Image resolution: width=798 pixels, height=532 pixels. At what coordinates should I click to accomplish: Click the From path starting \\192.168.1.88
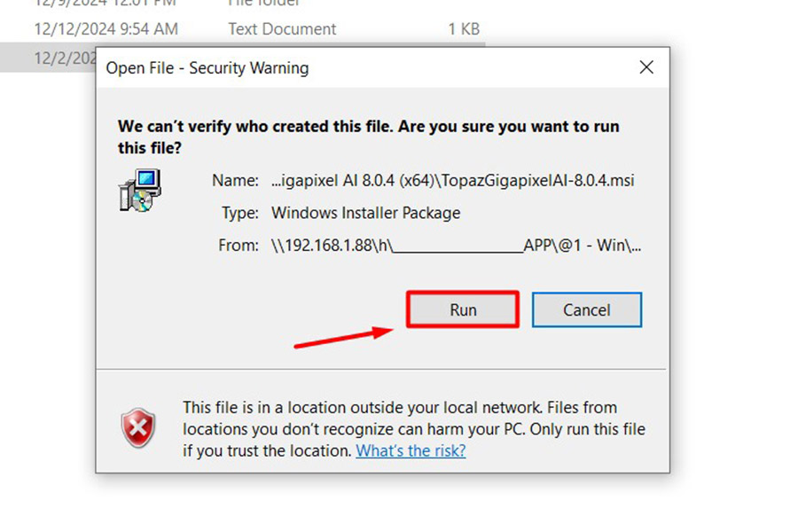(456, 246)
